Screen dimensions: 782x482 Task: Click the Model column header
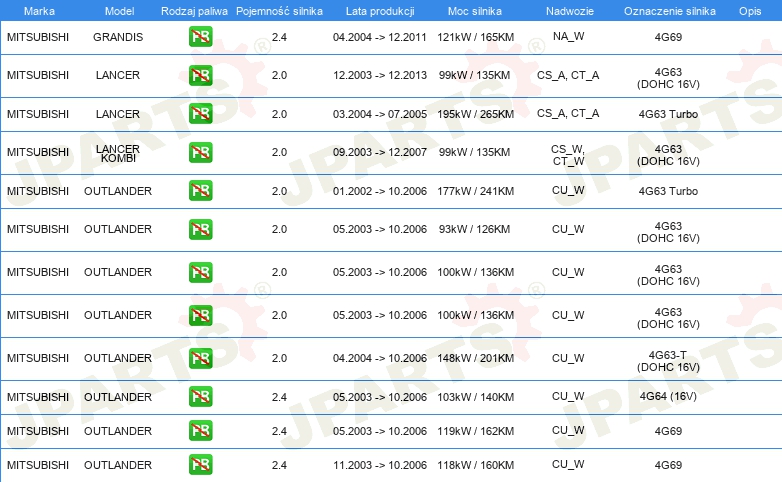click(119, 11)
